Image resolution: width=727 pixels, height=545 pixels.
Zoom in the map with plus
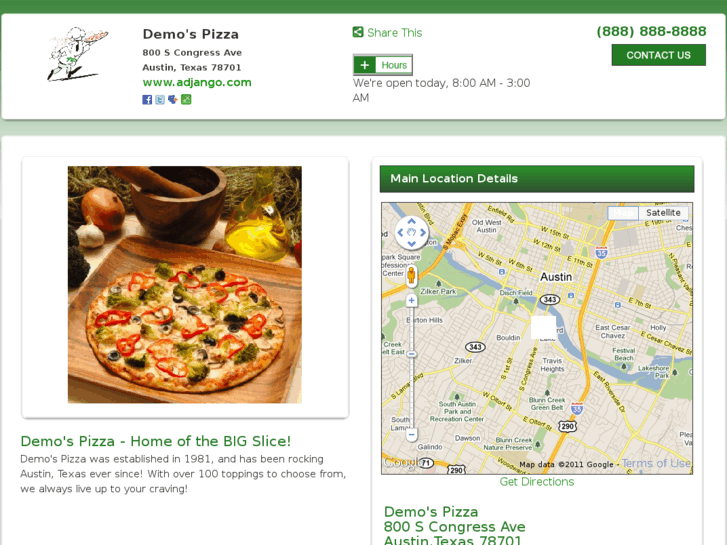411,301
